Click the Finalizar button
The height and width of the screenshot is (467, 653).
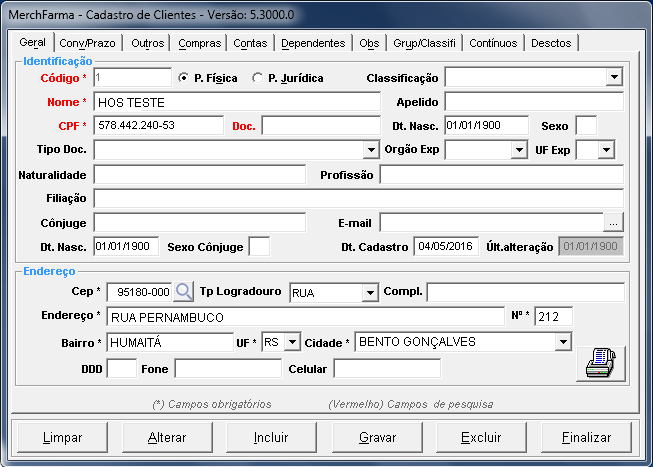(586, 438)
